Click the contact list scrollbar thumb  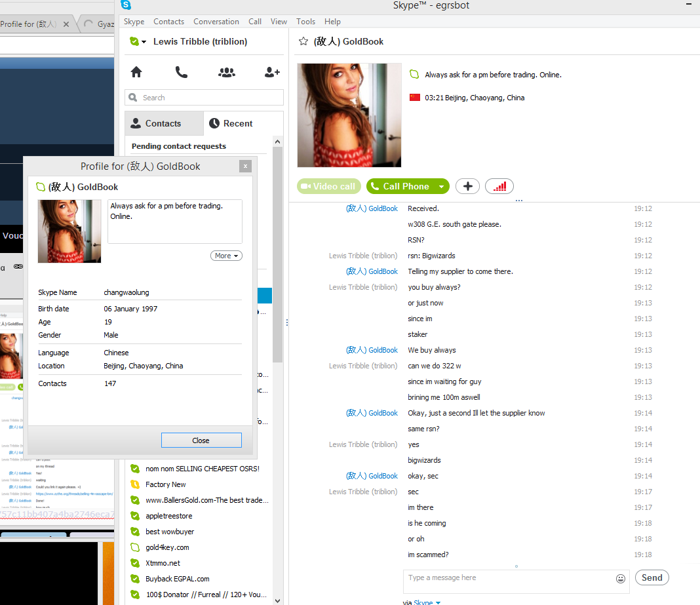tap(278, 254)
